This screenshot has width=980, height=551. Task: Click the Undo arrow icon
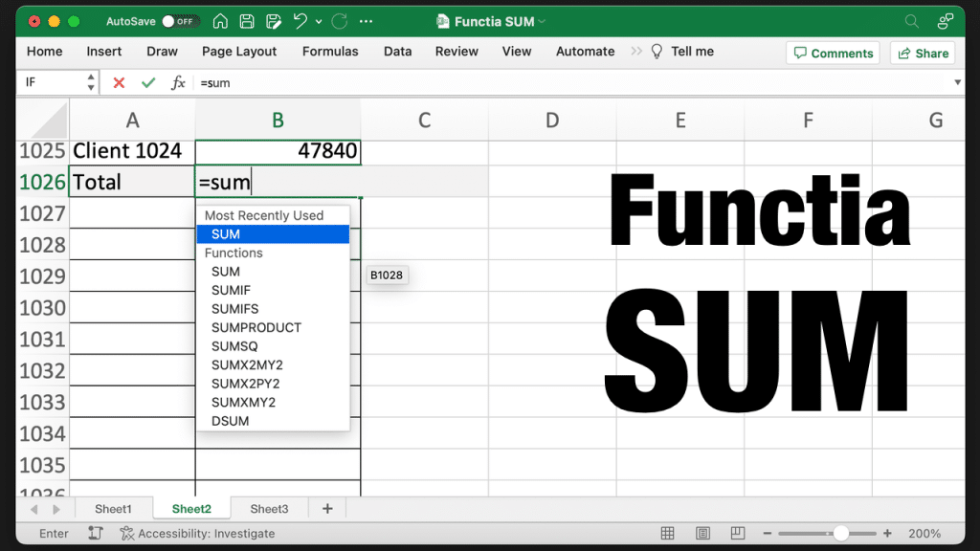(301, 21)
